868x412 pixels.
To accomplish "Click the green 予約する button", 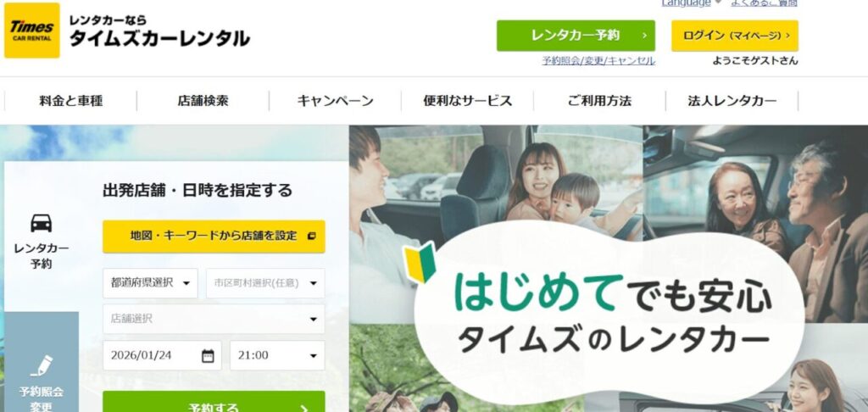I will pos(214,404).
